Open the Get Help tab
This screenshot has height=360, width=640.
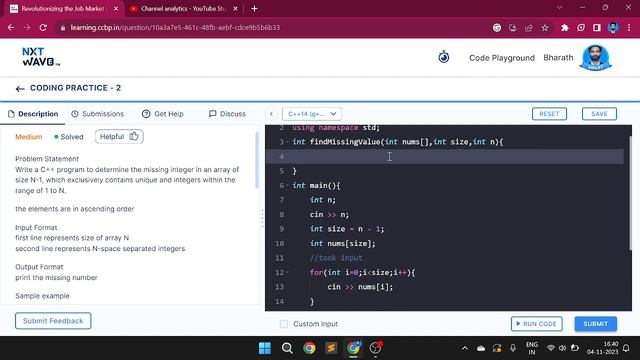tap(163, 114)
